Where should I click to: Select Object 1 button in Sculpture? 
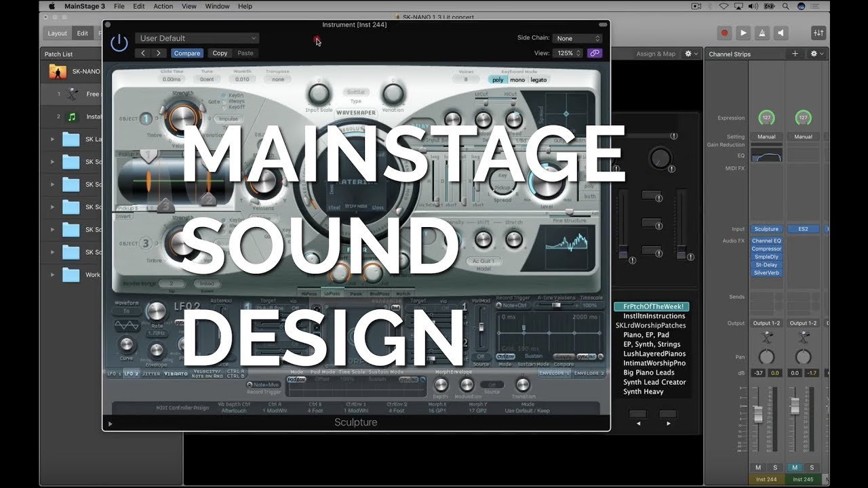pyautogui.click(x=146, y=119)
